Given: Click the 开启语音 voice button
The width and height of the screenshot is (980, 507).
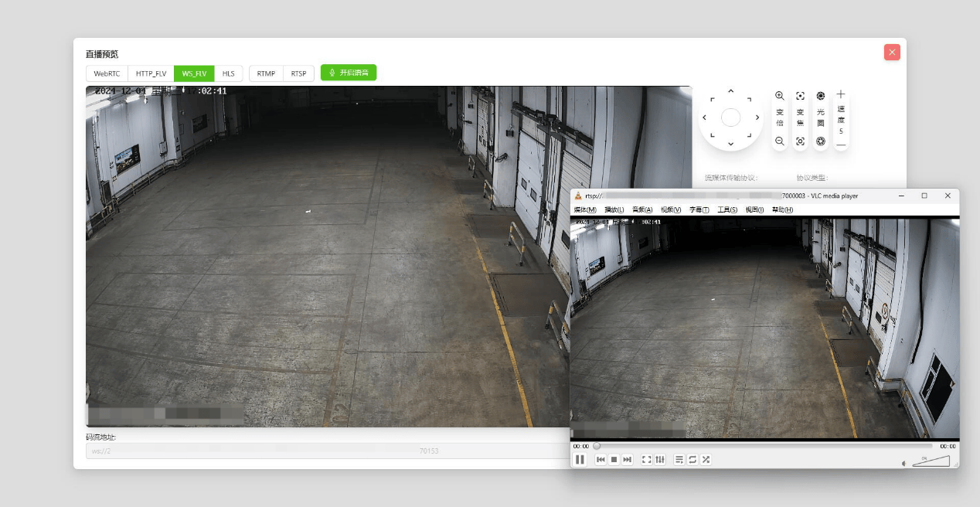Looking at the screenshot, I should 349,73.
